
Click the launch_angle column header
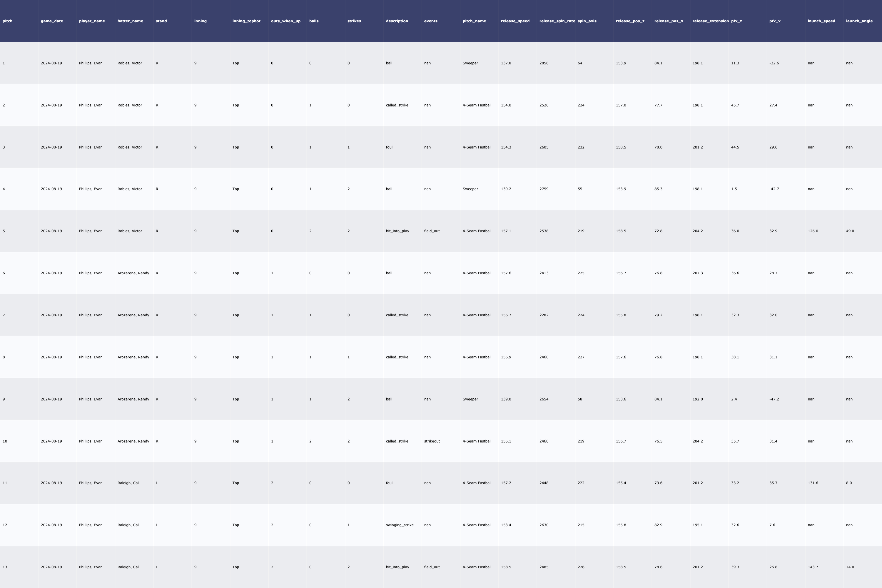click(859, 21)
